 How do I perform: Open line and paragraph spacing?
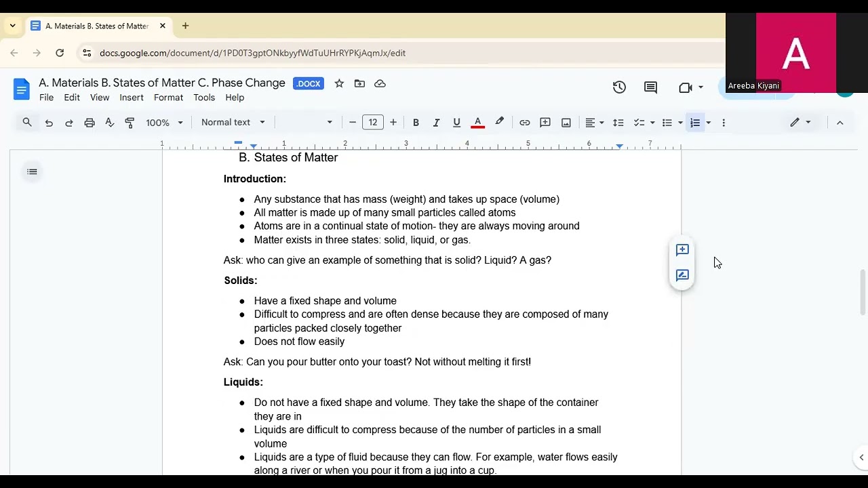[618, 123]
